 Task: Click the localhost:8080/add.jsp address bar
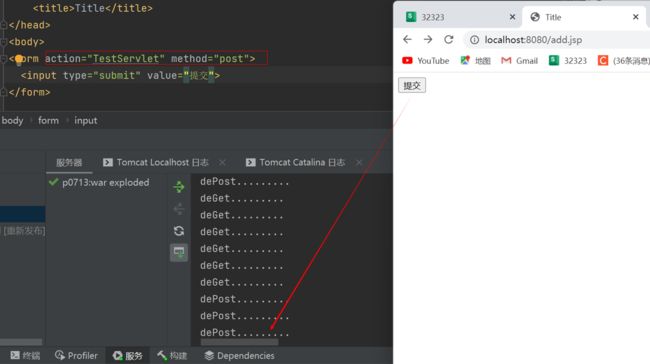click(x=533, y=40)
